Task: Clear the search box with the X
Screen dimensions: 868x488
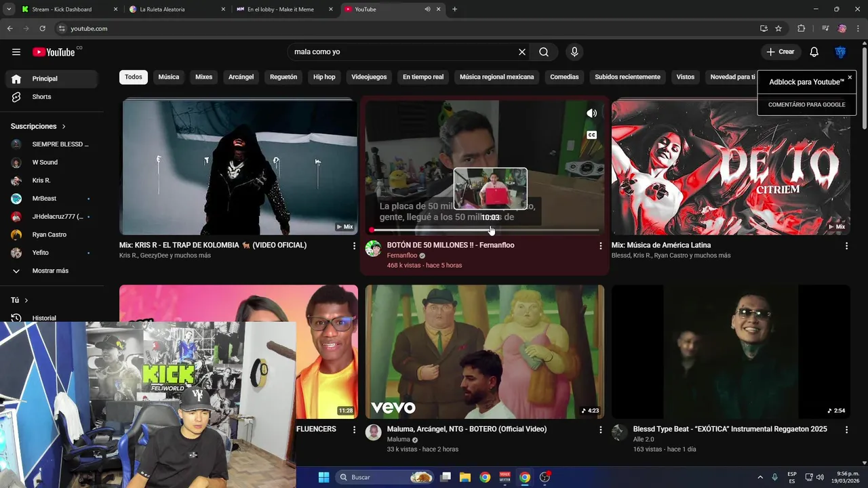Action: coord(522,52)
